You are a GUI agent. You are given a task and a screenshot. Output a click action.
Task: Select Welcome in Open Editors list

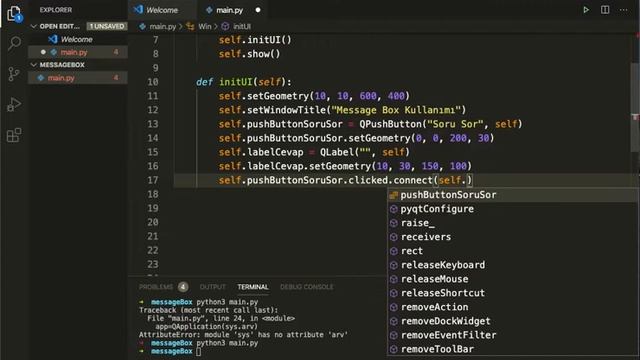(78, 39)
